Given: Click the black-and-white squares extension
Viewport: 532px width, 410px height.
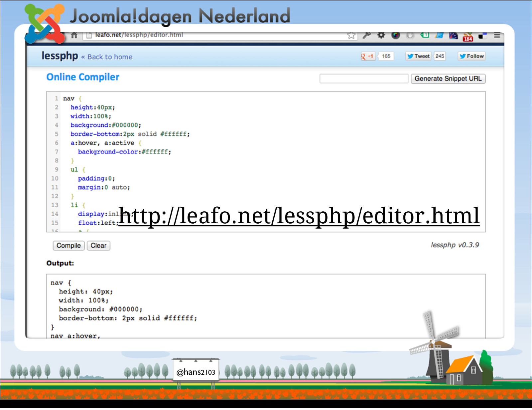Looking at the screenshot, I should (482, 36).
